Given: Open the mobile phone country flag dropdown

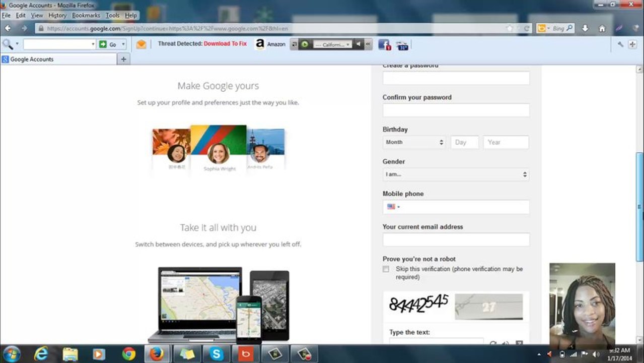Looking at the screenshot, I should coord(393,207).
